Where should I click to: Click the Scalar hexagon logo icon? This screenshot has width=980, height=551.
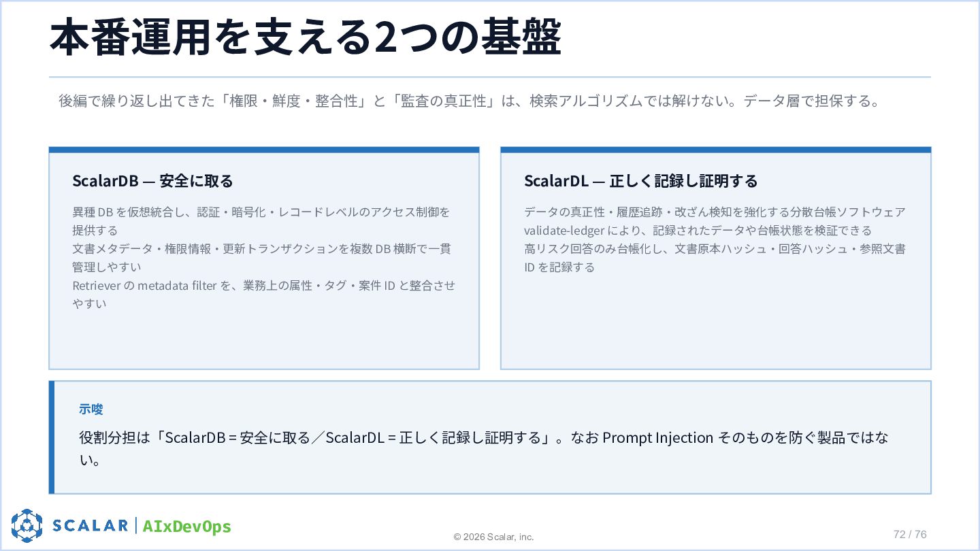click(x=27, y=526)
